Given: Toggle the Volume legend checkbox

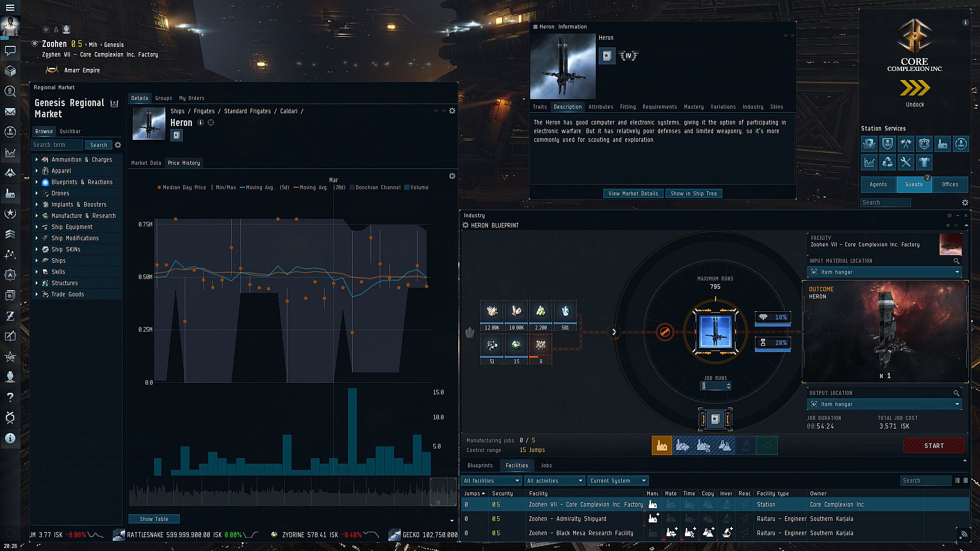Looking at the screenshot, I should [407, 187].
